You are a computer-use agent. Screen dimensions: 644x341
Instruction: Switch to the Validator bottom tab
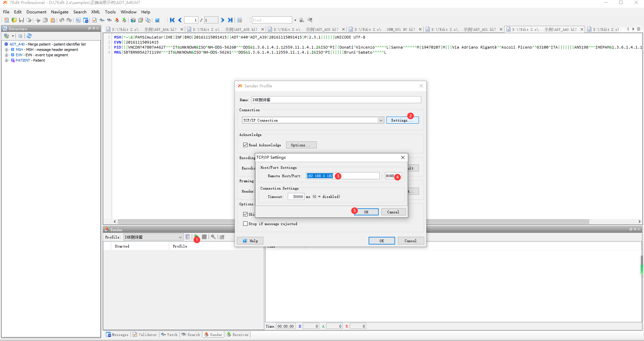pos(145,335)
